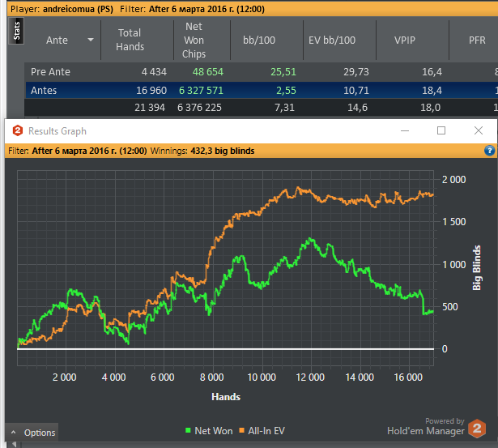498x448 pixels.
Task: Click the blue help question mark icon
Action: point(489,151)
